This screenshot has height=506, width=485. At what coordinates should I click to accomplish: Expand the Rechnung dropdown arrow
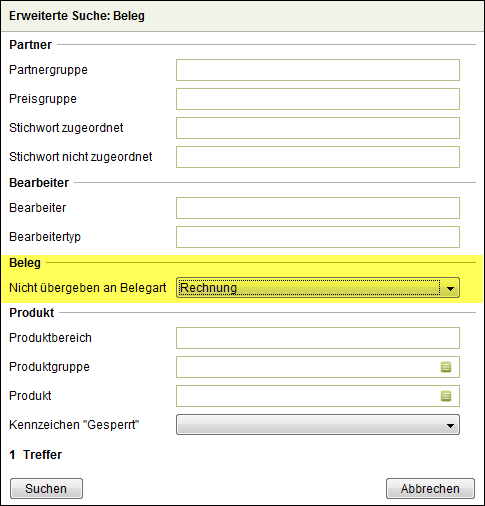coord(450,288)
